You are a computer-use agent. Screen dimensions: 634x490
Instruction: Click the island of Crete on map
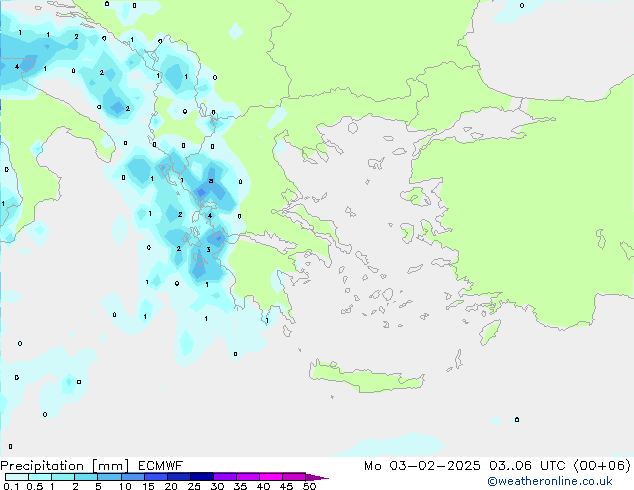pyautogui.click(x=366, y=378)
